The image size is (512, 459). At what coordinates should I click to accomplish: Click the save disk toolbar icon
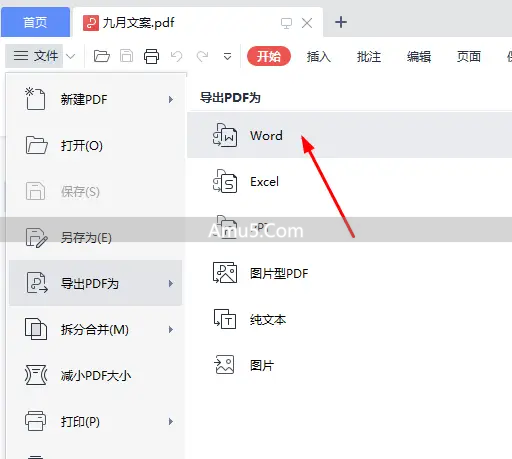127,56
